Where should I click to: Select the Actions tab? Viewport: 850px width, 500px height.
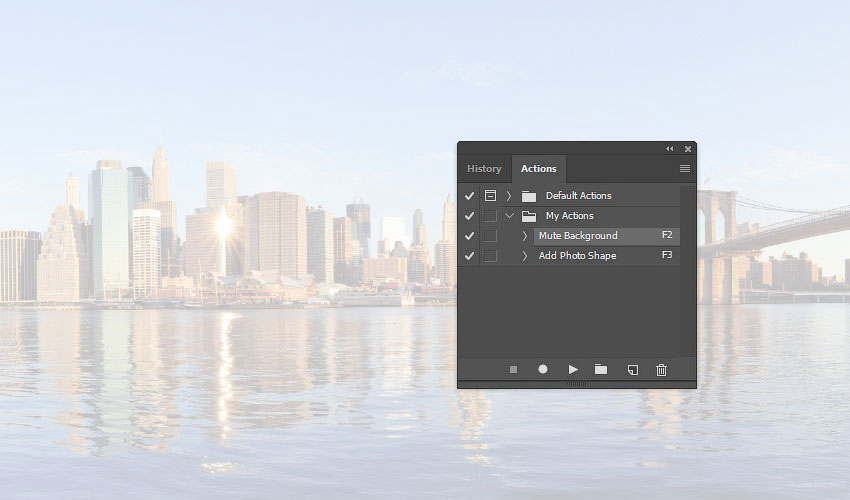(x=538, y=169)
